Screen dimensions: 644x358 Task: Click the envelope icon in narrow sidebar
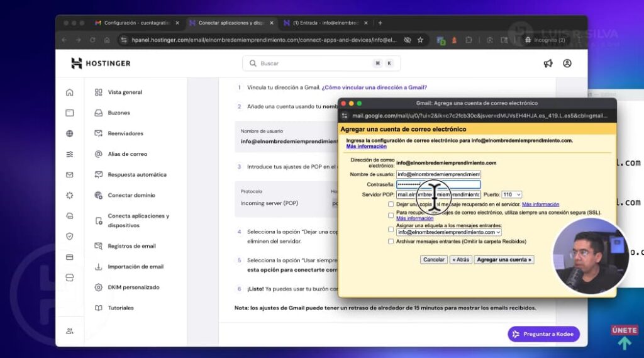[x=69, y=175]
